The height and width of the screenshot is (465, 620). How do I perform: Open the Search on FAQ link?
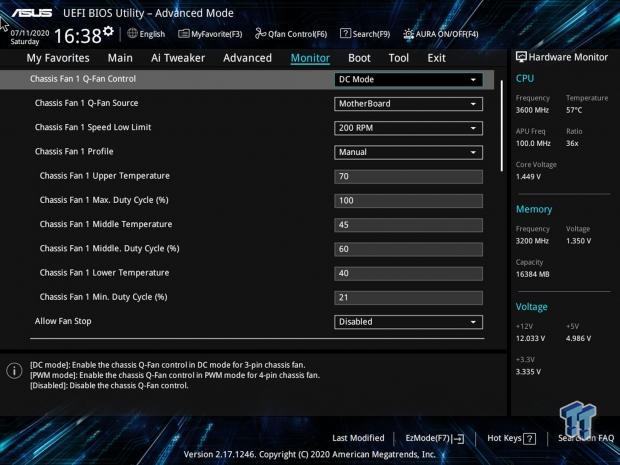click(x=586, y=438)
